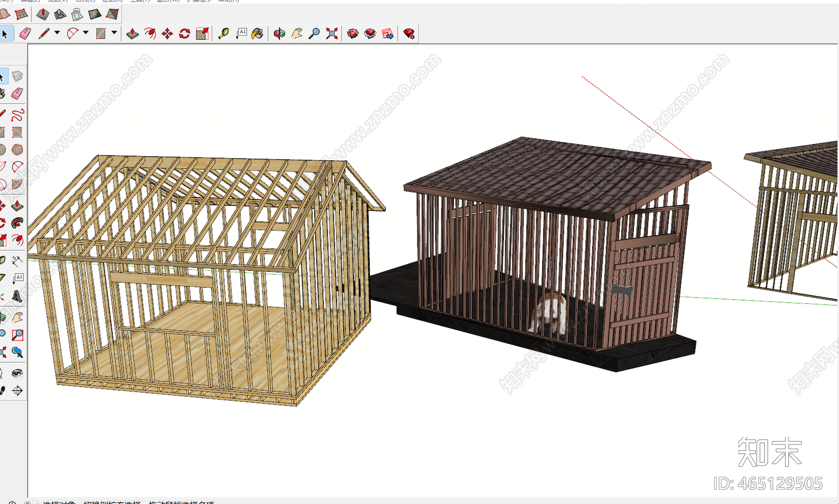
Task: Select the Text label tool in the top toolbar
Action: [241, 34]
